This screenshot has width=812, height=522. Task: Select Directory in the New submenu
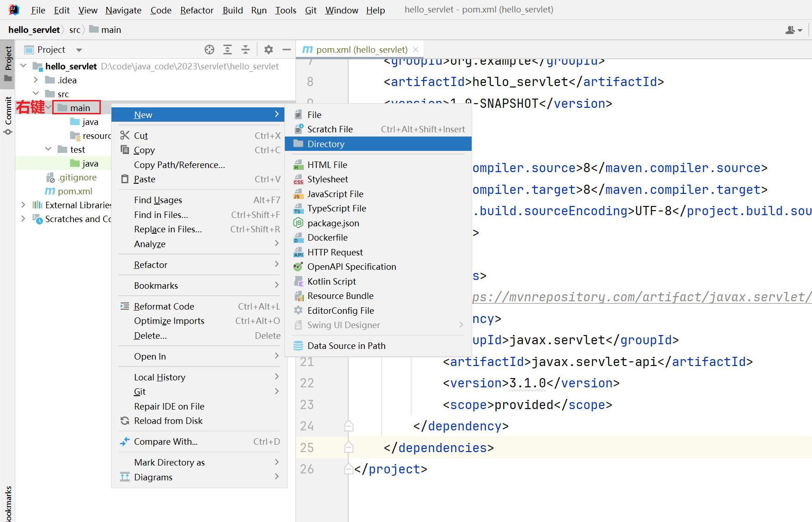tap(378, 144)
